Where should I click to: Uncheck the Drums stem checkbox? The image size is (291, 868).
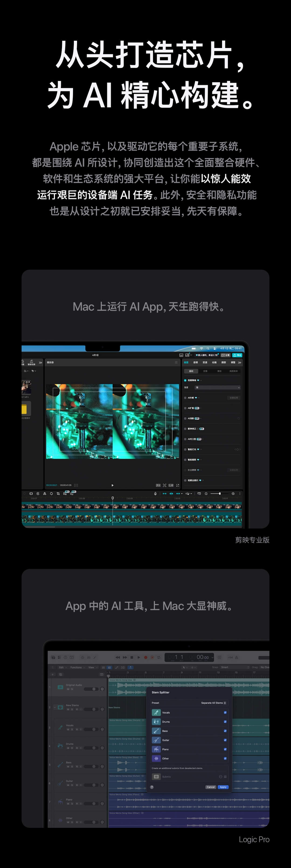coord(225,721)
